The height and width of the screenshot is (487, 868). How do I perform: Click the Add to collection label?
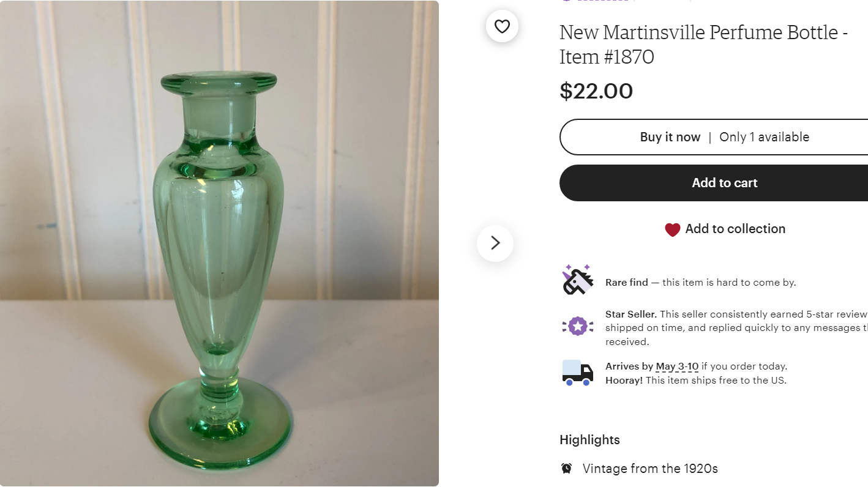point(735,229)
